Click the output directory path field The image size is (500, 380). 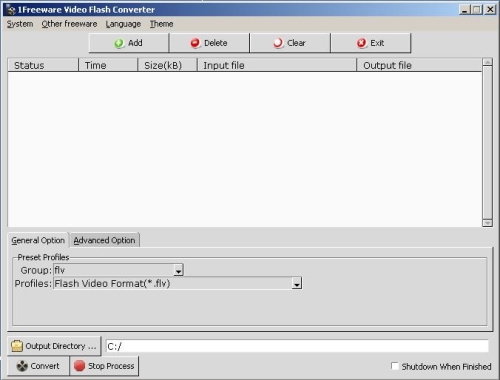297,346
